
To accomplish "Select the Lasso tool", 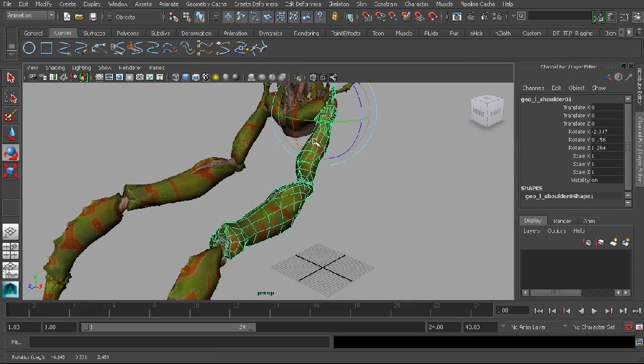I will (11, 96).
